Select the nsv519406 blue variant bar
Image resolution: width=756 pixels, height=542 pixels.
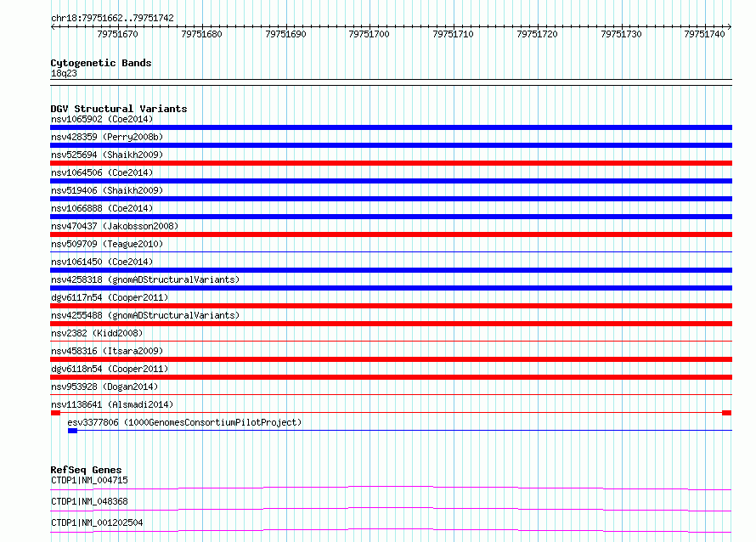(391, 199)
